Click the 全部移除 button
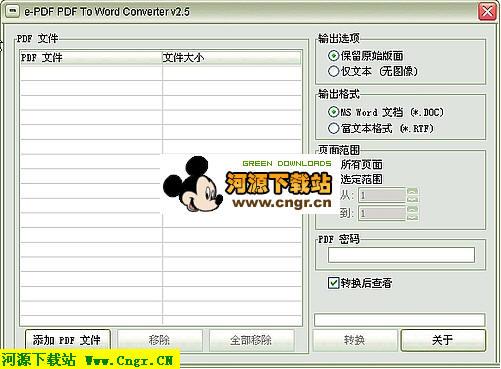 [252, 340]
